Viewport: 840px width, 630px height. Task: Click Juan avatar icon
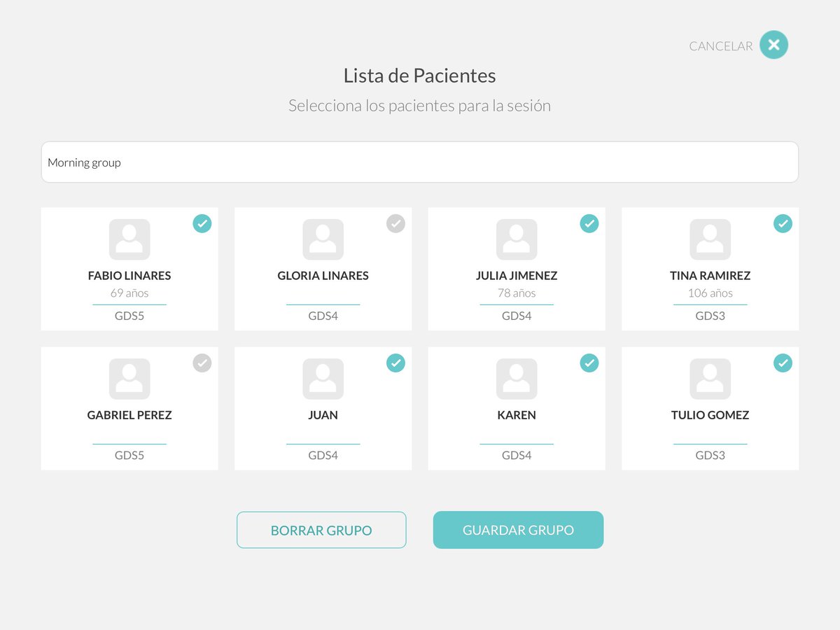(323, 379)
